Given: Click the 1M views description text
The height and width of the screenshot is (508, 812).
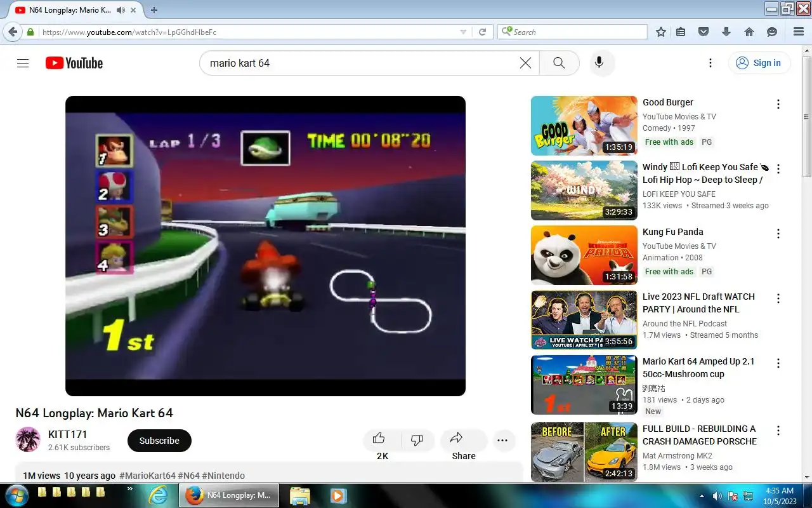Looking at the screenshot, I should click(41, 476).
